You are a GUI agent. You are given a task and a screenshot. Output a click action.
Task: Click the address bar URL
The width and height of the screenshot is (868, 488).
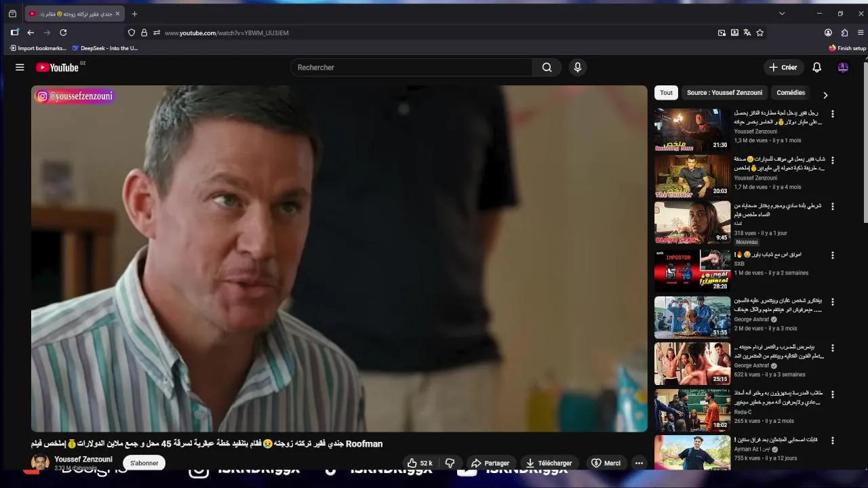pyautogui.click(x=226, y=33)
